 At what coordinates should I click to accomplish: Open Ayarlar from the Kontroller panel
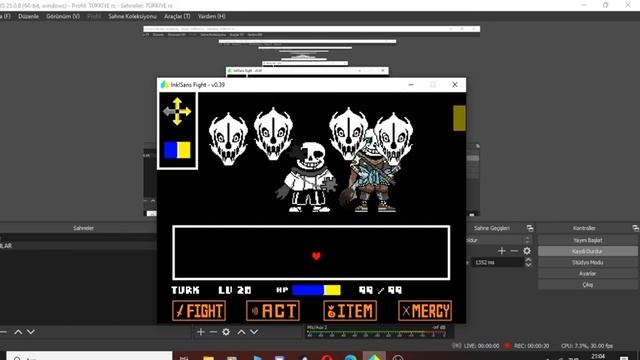[587, 273]
